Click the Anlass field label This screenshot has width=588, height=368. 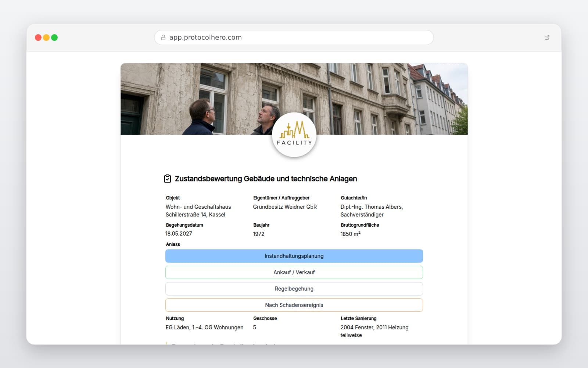[173, 244]
